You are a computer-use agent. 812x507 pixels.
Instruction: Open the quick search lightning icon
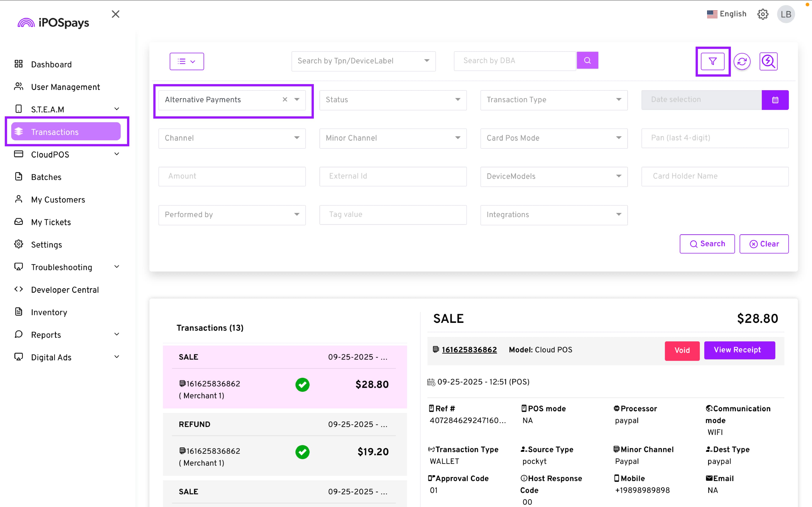pos(768,61)
